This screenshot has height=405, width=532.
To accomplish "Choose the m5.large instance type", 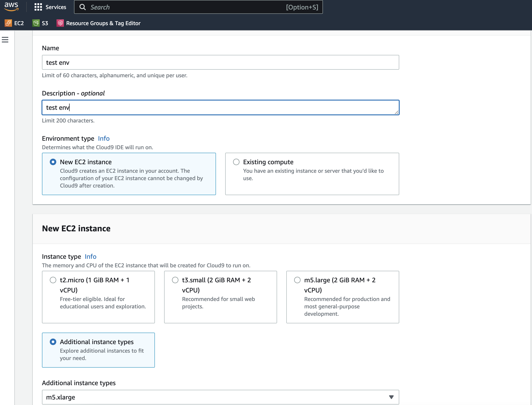I will (297, 280).
